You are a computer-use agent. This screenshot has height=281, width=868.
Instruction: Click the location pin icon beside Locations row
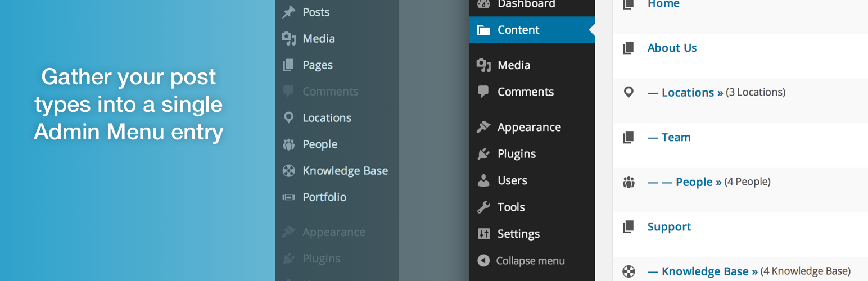click(629, 92)
